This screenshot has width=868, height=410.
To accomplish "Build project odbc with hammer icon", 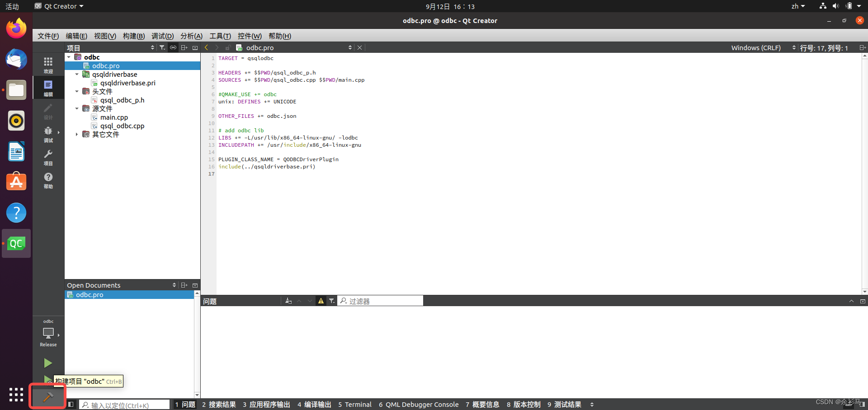I will (x=48, y=396).
